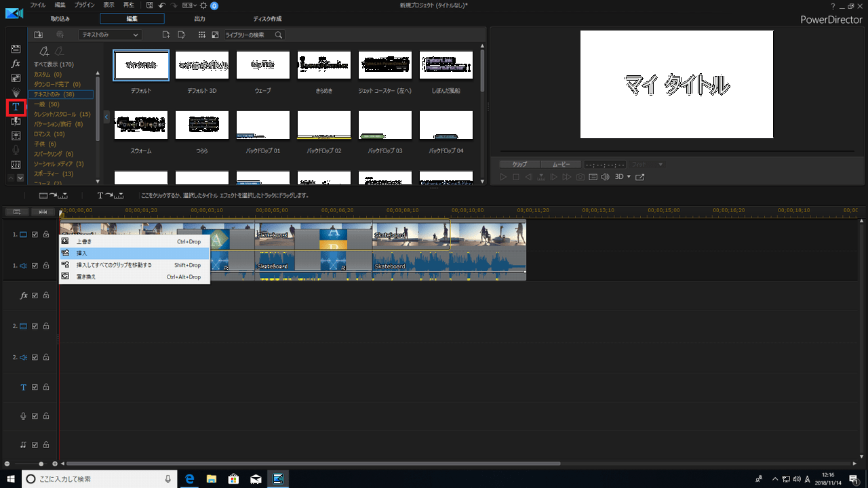Click the undo arrow in menu bar
The width and height of the screenshot is (868, 488).
pos(161,5)
